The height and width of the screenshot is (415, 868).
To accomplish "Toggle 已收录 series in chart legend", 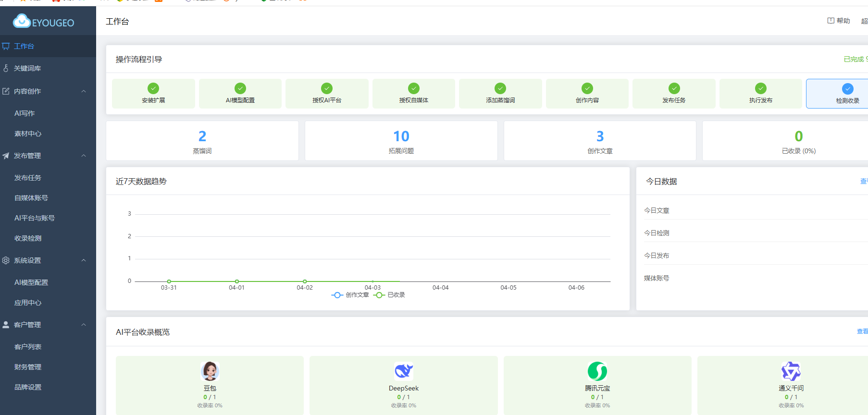I will pos(390,295).
